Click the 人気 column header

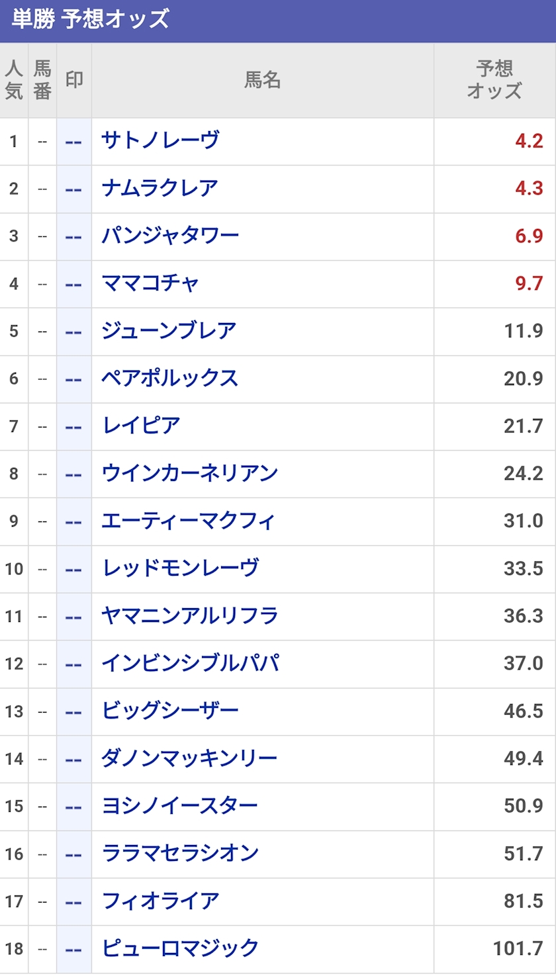[x=14, y=80]
